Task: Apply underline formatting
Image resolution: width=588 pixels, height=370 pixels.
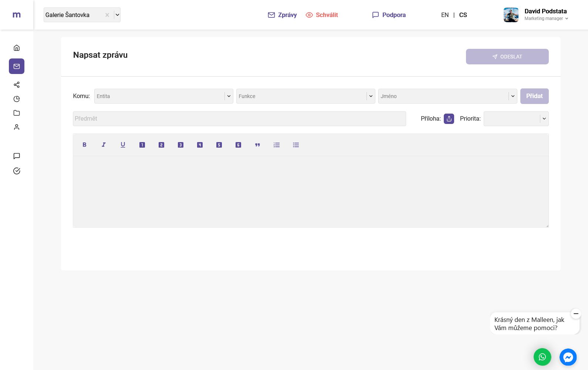Action: [123, 145]
